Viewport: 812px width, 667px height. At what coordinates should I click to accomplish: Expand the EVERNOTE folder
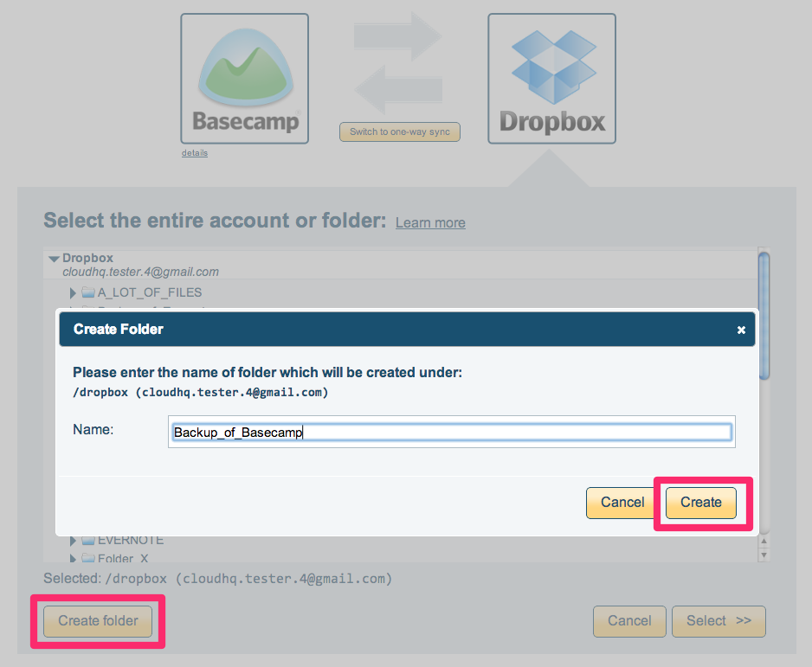tap(74, 541)
